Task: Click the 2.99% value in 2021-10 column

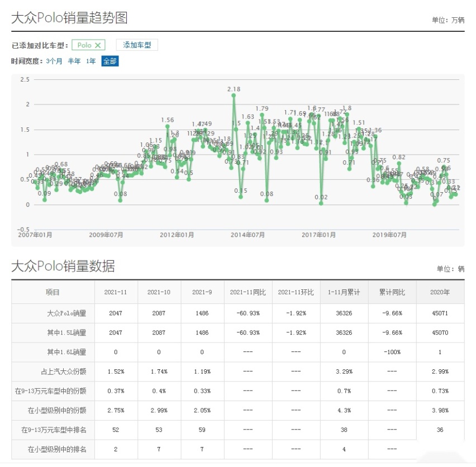Action: pos(159,410)
